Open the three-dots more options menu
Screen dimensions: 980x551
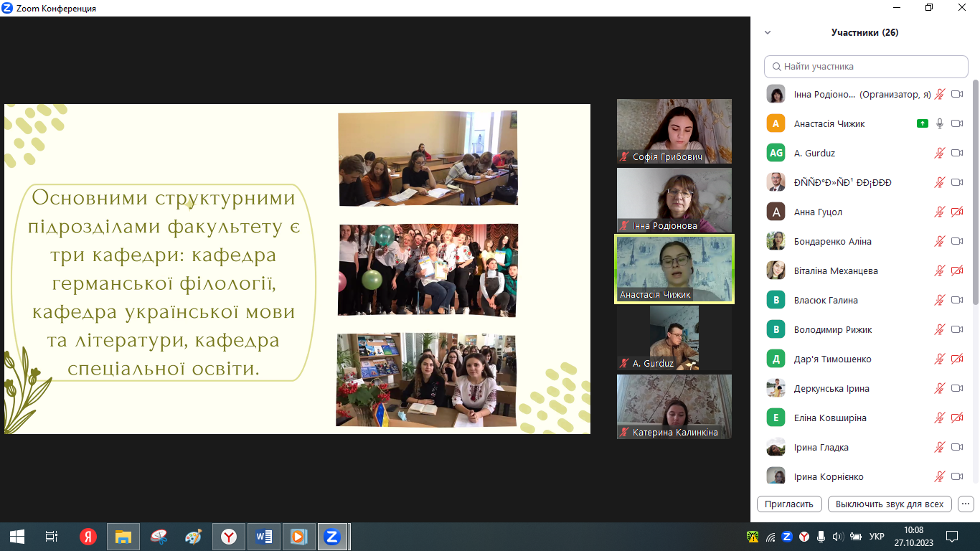point(966,504)
